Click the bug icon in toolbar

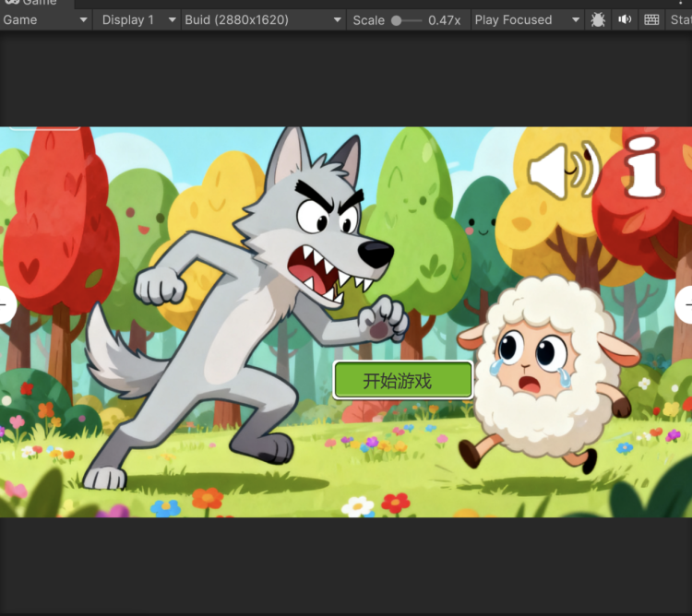pyautogui.click(x=598, y=19)
